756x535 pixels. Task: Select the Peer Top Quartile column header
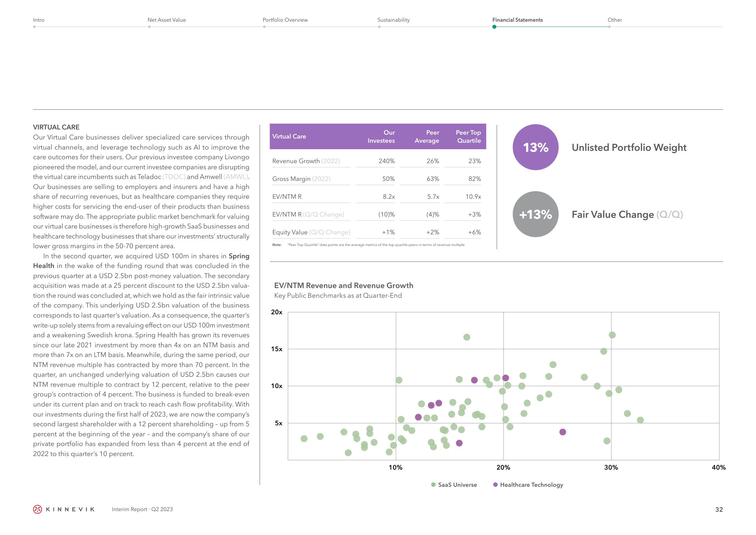click(x=468, y=137)
